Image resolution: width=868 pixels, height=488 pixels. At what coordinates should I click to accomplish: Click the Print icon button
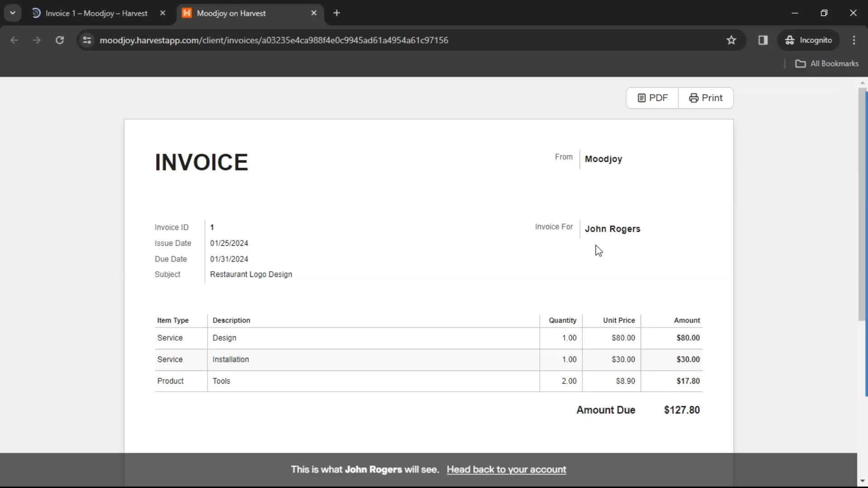pos(693,97)
